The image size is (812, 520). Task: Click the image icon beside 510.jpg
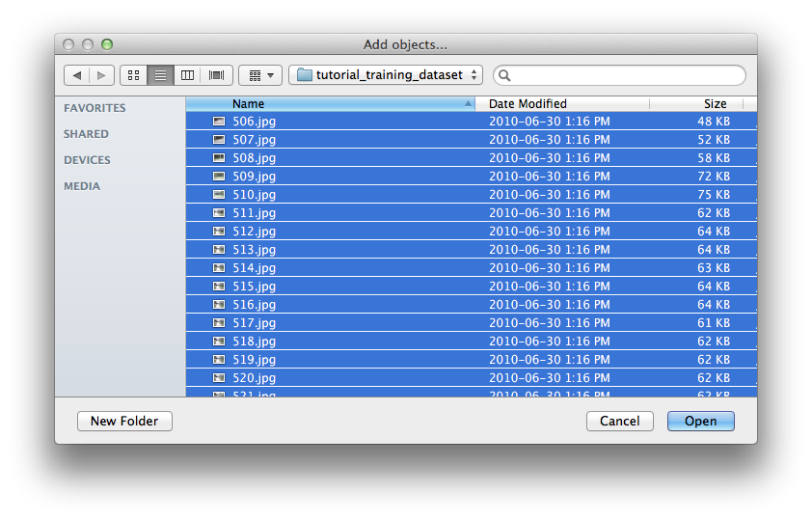click(x=219, y=195)
